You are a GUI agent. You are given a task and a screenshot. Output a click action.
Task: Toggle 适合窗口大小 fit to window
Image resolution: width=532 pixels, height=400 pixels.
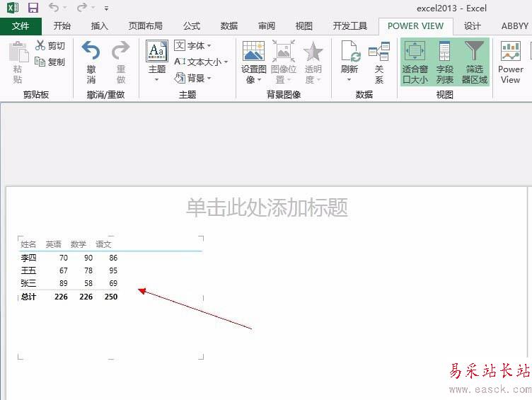click(x=415, y=62)
